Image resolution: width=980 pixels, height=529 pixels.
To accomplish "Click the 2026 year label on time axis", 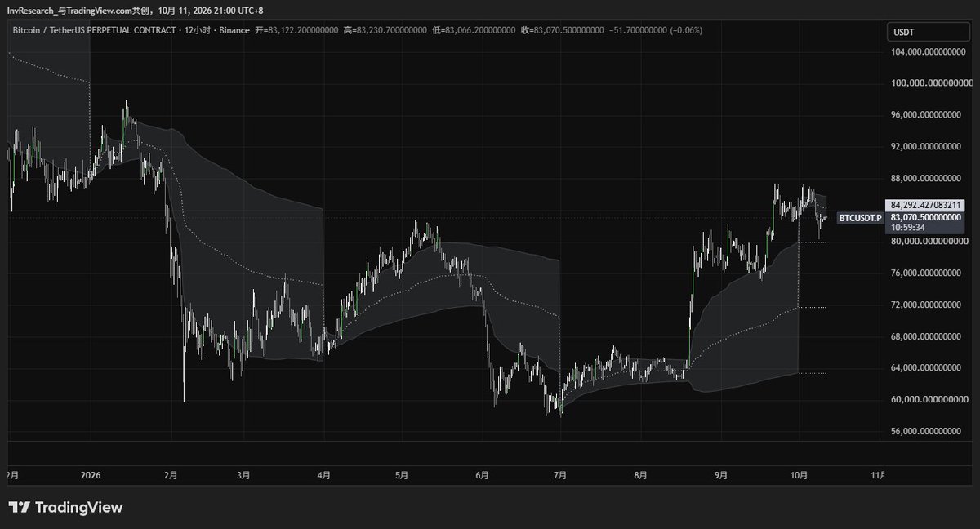I will coord(91,474).
